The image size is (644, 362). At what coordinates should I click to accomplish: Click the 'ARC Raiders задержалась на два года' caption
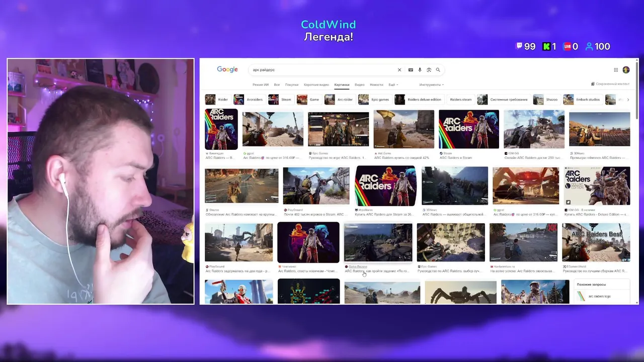239,271
